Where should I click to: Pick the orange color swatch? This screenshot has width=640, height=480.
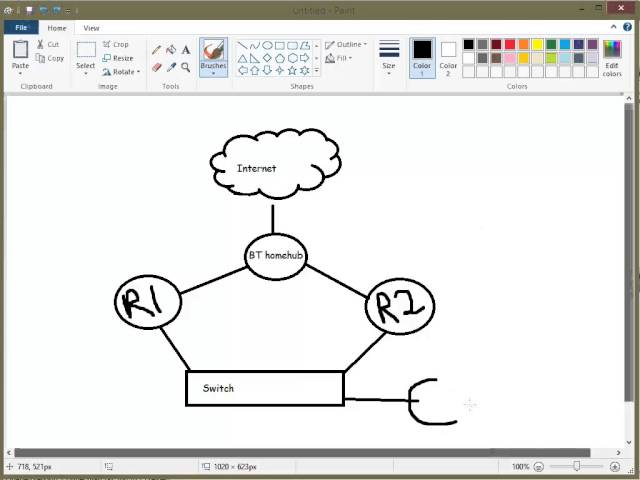click(x=524, y=44)
